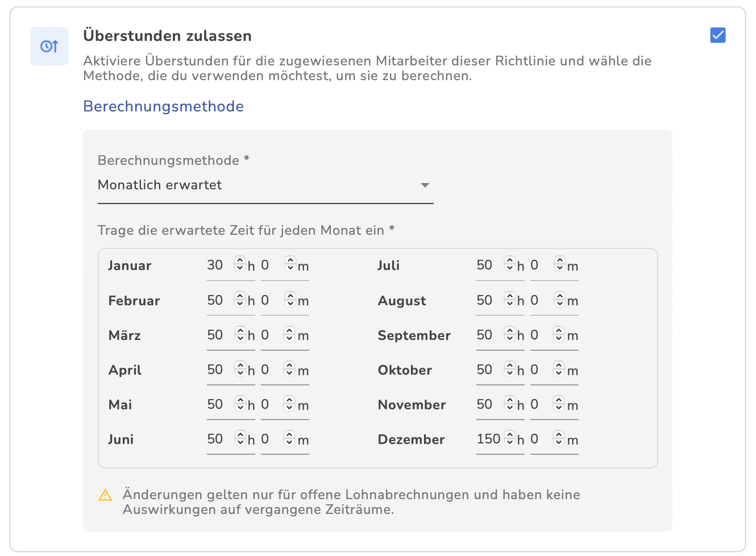Open the Berechnungsmethode dropdown
This screenshot has height=556, width=756.
pyautogui.click(x=265, y=185)
